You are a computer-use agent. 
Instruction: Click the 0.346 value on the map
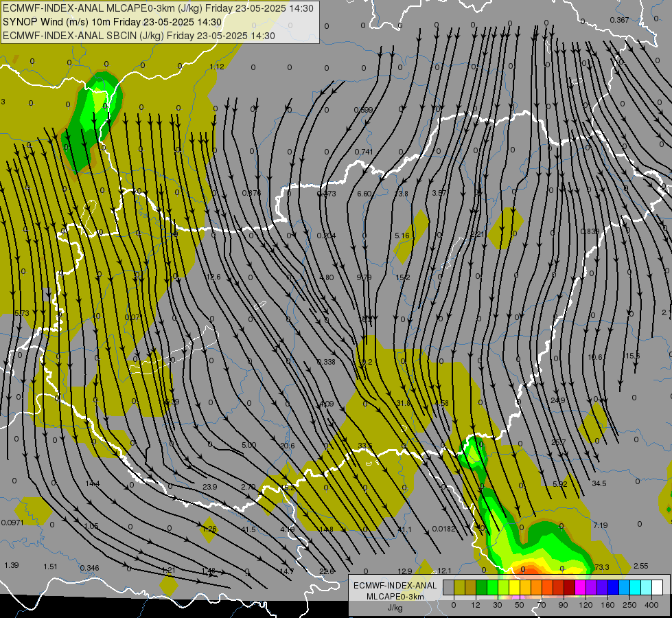click(89, 568)
